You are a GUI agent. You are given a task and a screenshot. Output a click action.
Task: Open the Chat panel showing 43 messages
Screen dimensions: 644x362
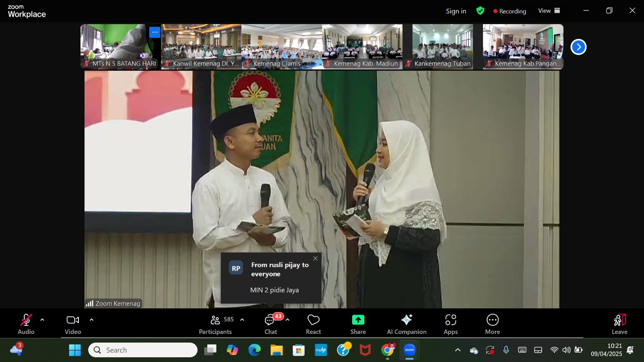click(270, 323)
